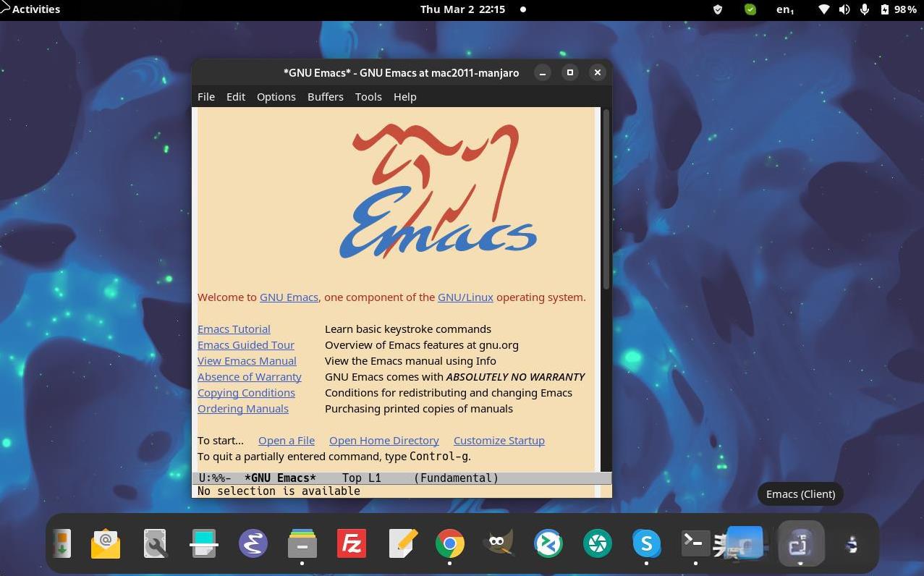Click the volume speaker icon in top bar

pos(844,9)
